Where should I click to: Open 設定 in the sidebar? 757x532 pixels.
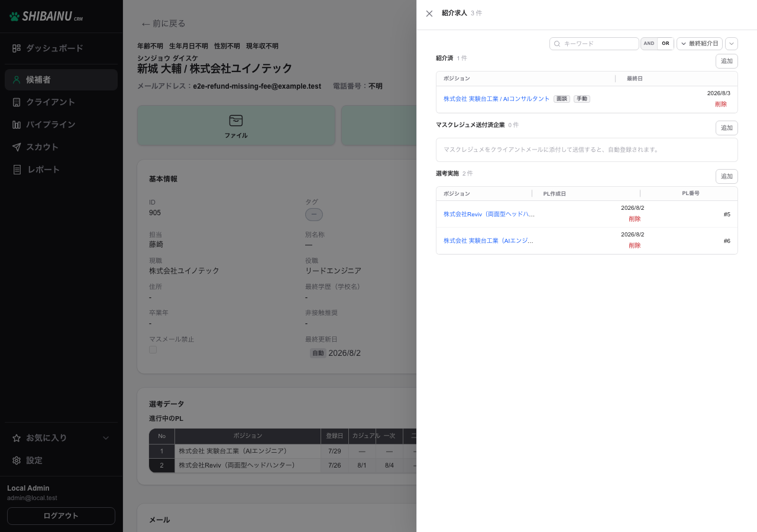(62, 460)
